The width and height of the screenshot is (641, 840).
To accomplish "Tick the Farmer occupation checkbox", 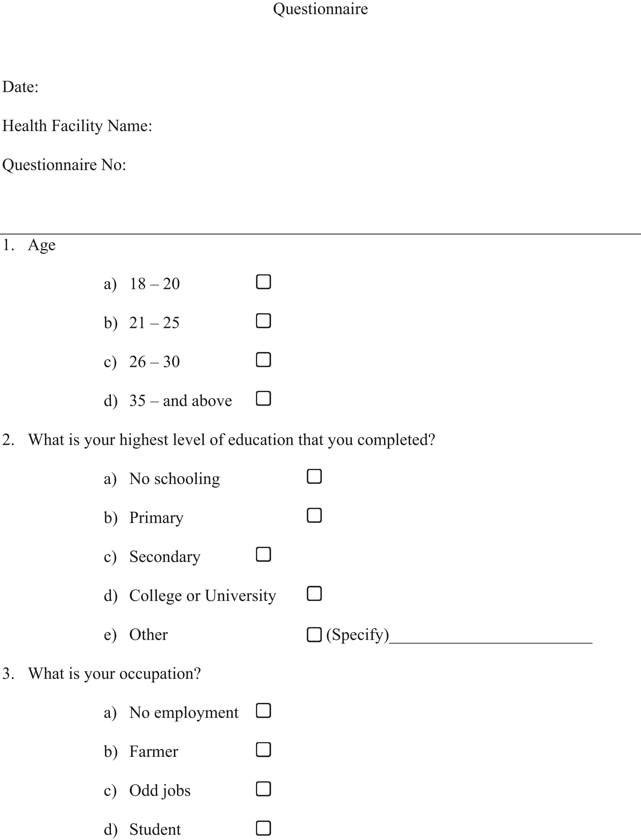I will pyautogui.click(x=263, y=749).
